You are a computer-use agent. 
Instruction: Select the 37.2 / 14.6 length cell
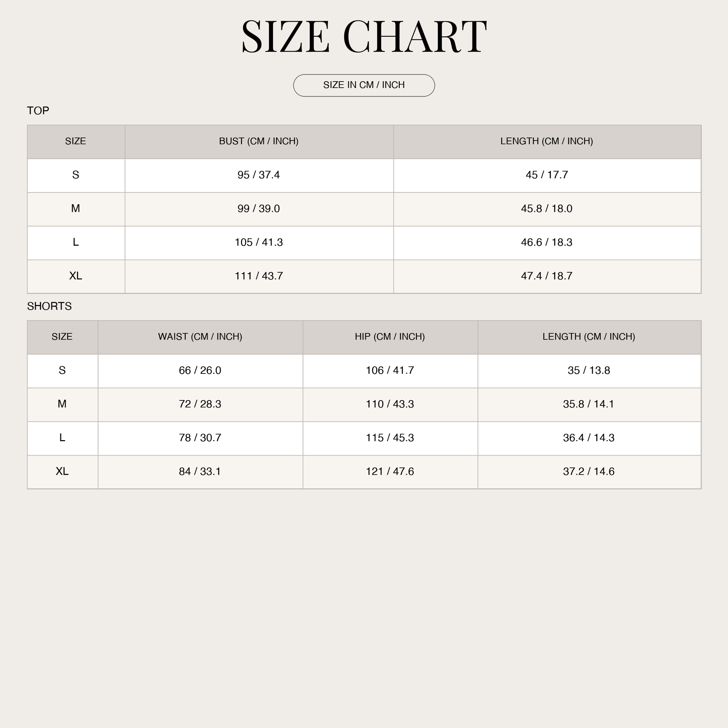(589, 472)
